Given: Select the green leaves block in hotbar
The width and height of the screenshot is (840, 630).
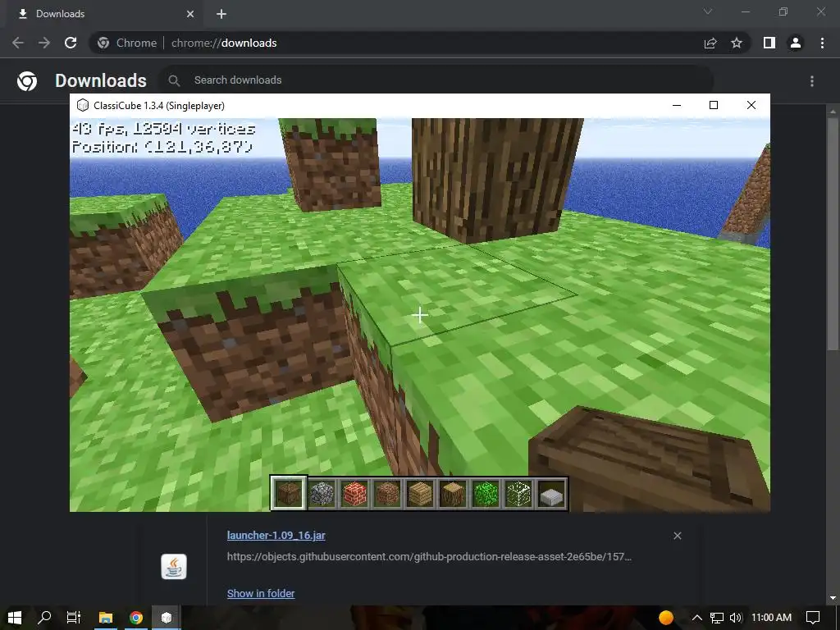Looking at the screenshot, I should (x=486, y=493).
